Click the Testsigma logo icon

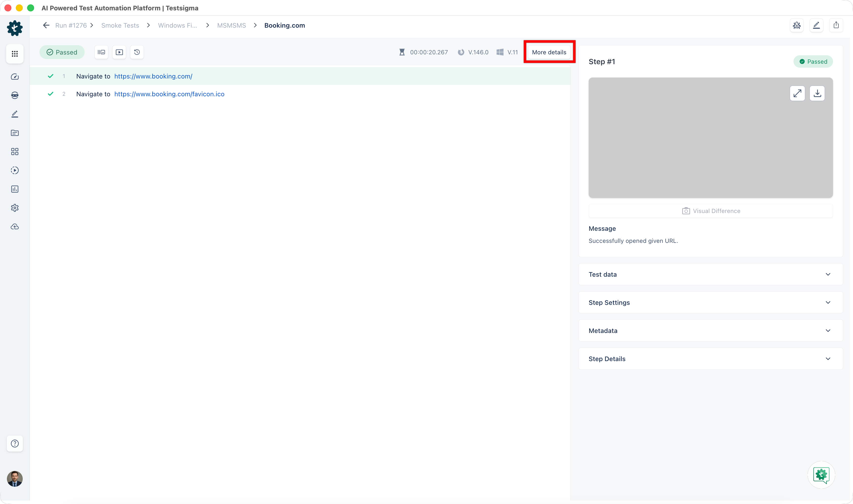[x=15, y=28]
